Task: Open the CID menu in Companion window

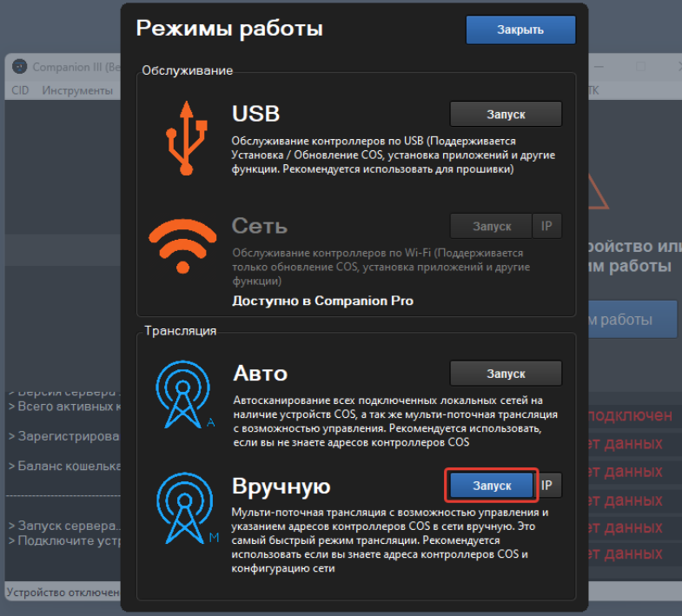Action: click(20, 90)
